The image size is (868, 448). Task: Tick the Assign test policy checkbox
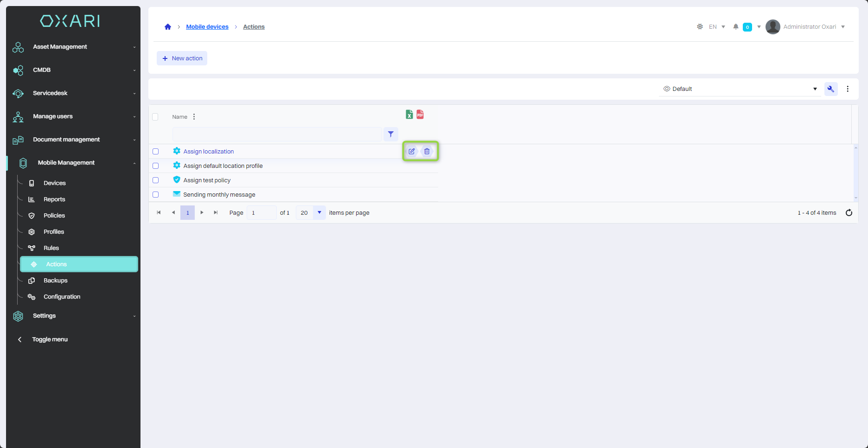[156, 180]
